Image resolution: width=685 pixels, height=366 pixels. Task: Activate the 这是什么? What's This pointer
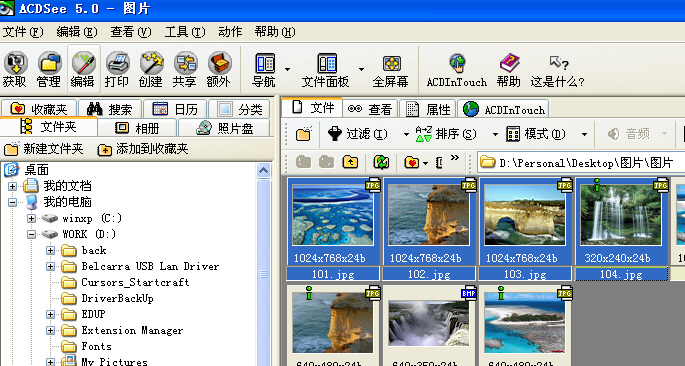click(x=558, y=63)
